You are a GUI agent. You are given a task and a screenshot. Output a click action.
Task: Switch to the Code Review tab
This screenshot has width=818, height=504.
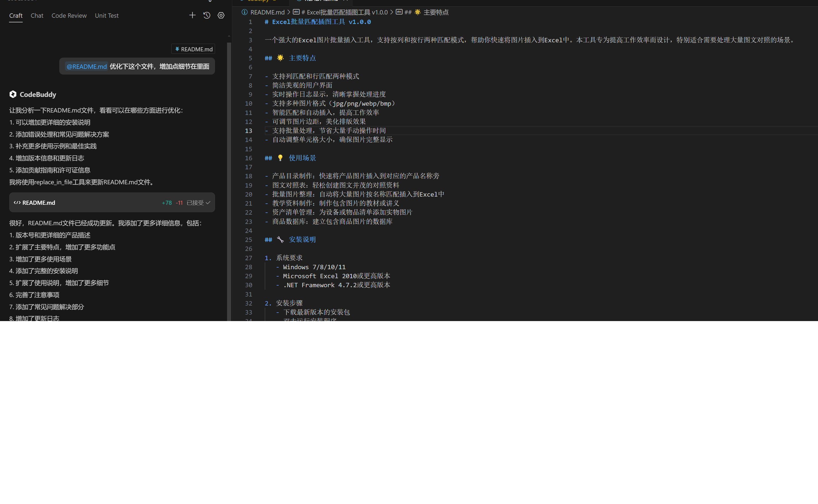click(69, 16)
